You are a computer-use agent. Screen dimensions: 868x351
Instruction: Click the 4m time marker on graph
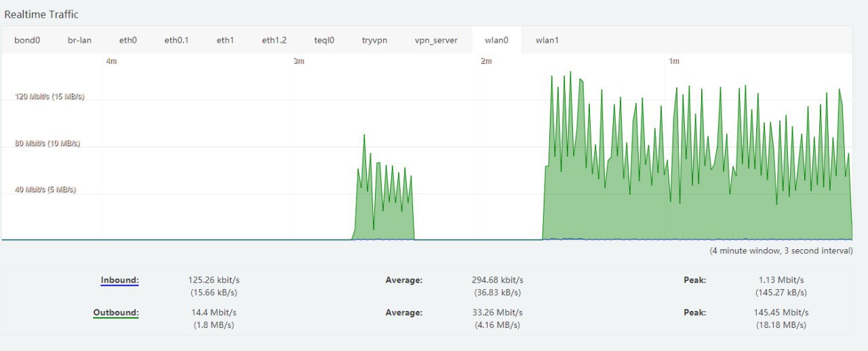pos(111,61)
